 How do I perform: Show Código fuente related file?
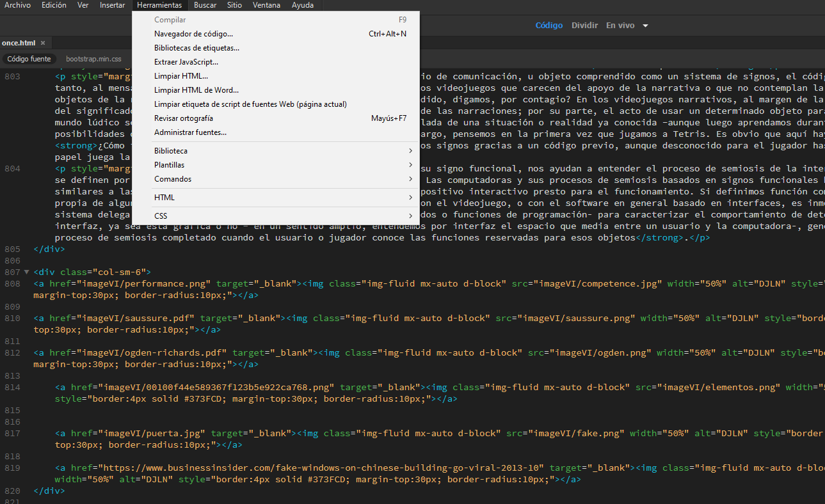click(29, 59)
